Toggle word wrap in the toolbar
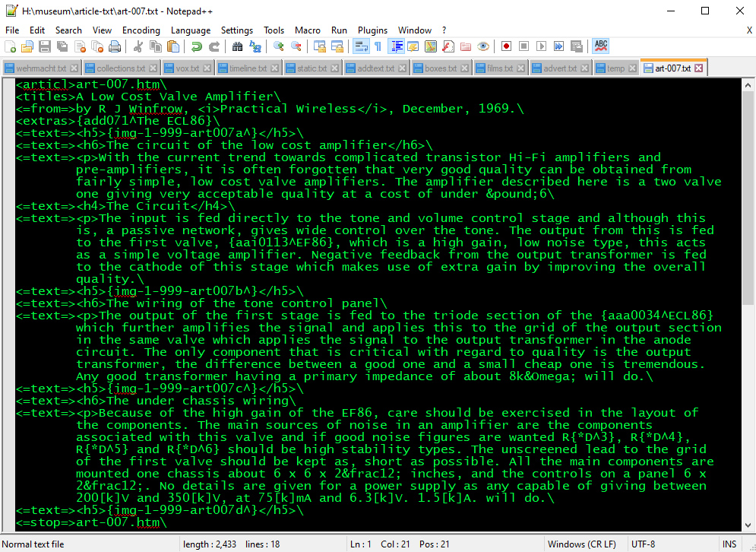The height and width of the screenshot is (552, 756). coord(361,46)
